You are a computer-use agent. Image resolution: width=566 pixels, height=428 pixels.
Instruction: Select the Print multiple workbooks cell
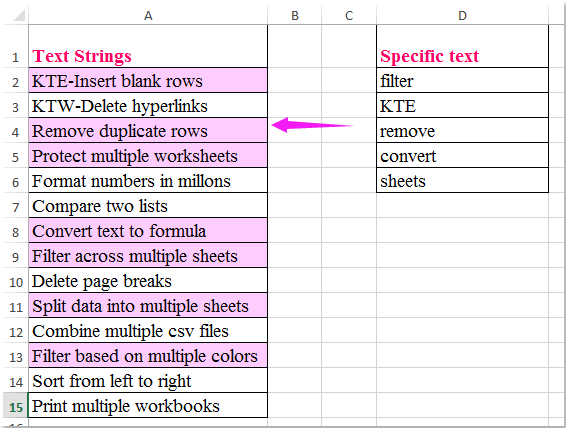tap(148, 406)
